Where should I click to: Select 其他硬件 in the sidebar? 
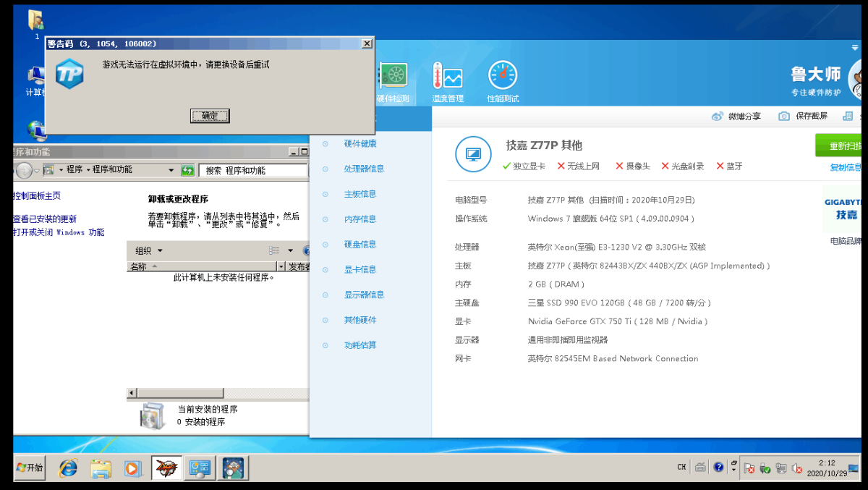360,320
